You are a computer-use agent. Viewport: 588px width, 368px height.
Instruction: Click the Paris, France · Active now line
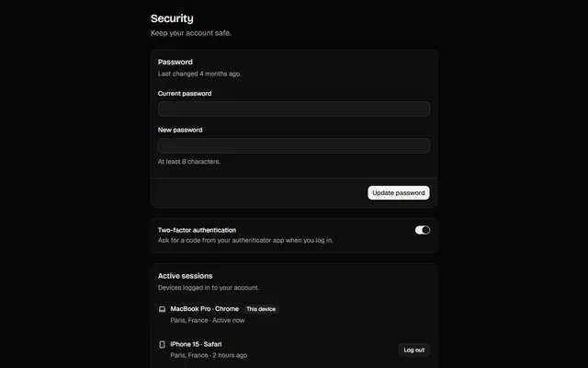(x=208, y=320)
